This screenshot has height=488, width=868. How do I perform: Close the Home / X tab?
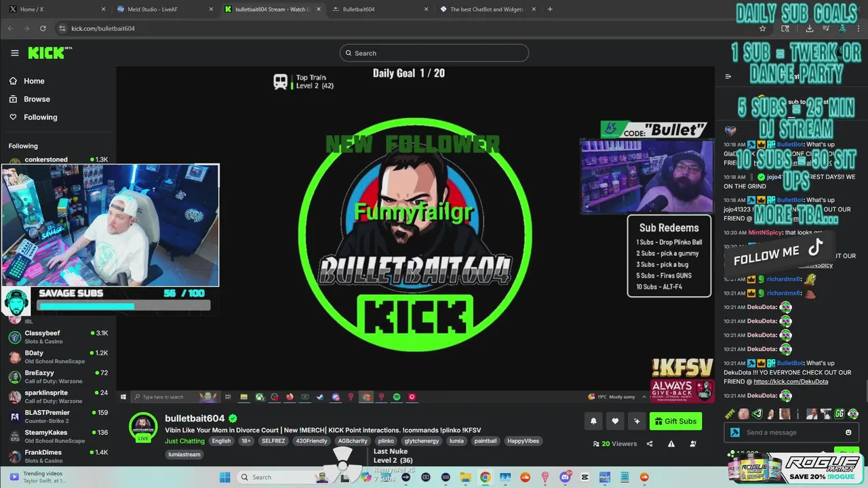pyautogui.click(x=103, y=9)
